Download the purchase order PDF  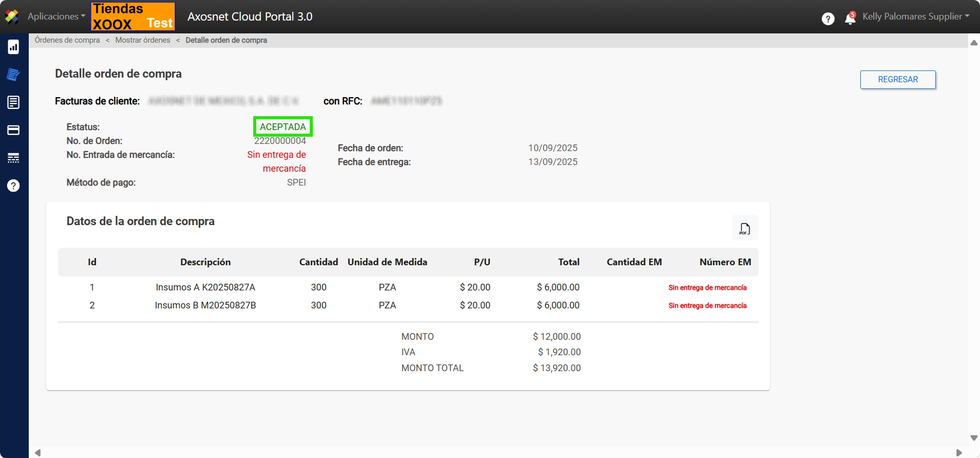(745, 228)
